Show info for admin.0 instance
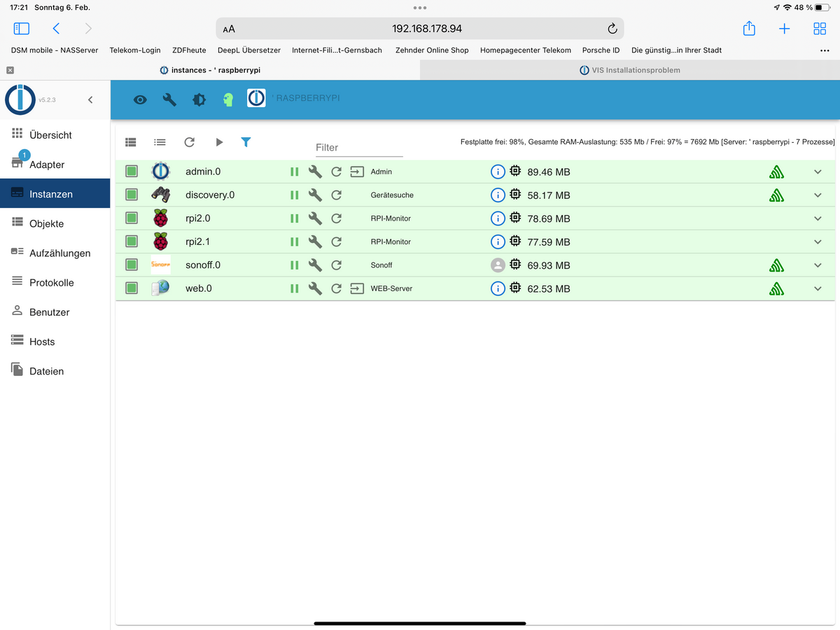The image size is (840, 630). [x=498, y=171]
